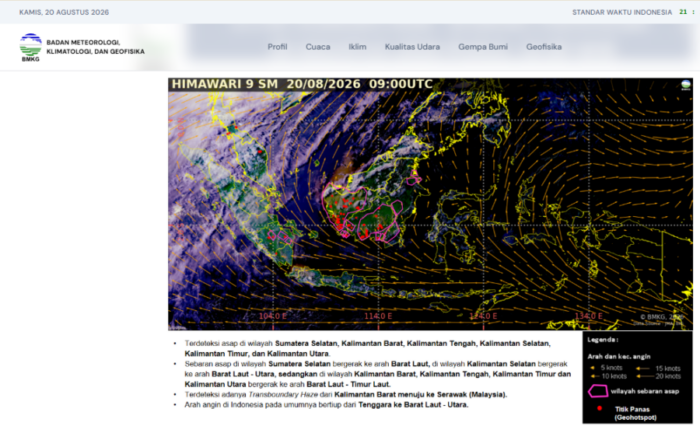This screenshot has width=700, height=433.
Task: Click the HIMAWARI 9 SM image header text
Action: (302, 84)
